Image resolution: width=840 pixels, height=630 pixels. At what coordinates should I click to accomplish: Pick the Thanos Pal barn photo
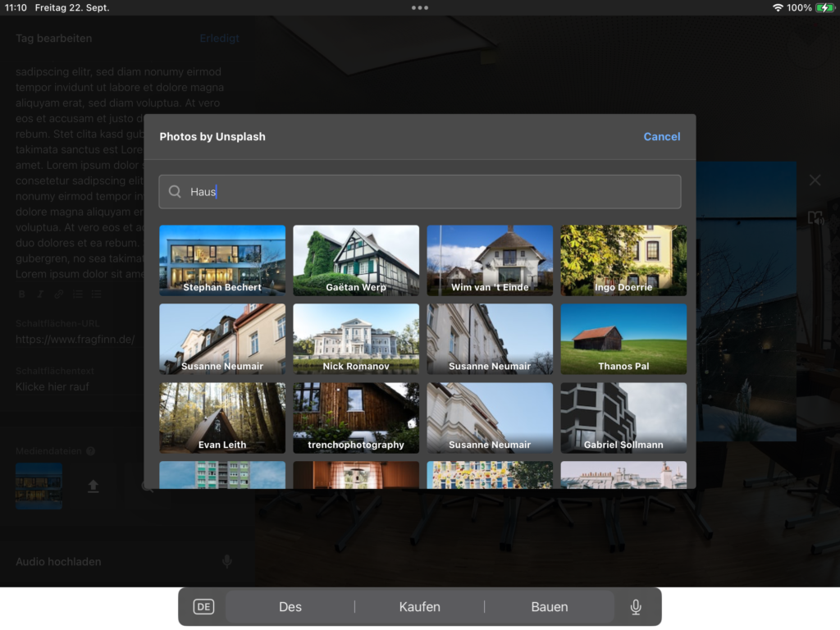(x=623, y=339)
